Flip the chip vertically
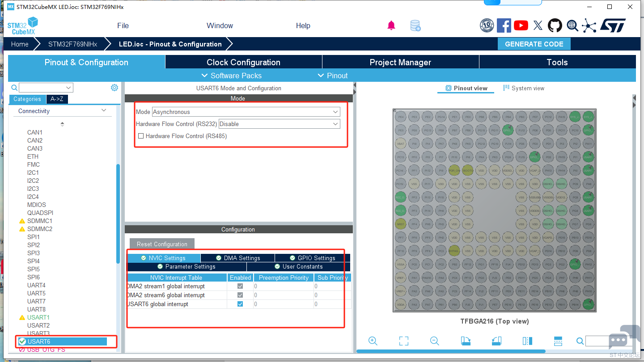The image size is (644, 362). pyautogui.click(x=558, y=341)
